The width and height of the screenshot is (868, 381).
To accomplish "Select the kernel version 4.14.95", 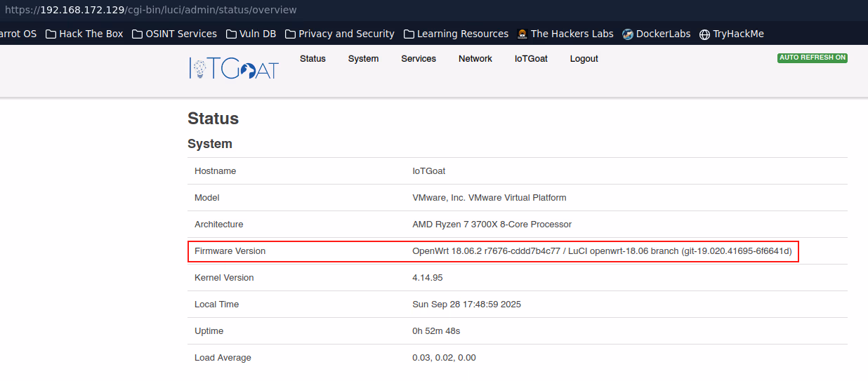I will pyautogui.click(x=427, y=278).
